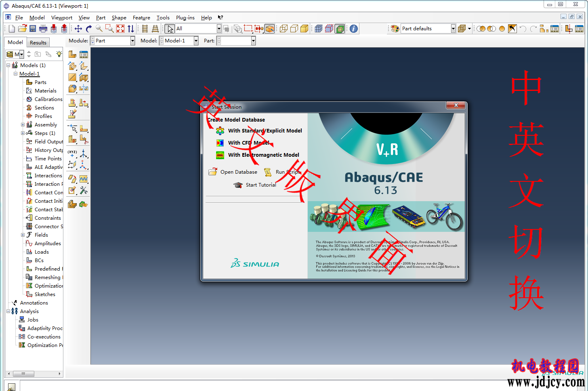
Task: Select Materials in the model tree
Action: (x=46, y=91)
